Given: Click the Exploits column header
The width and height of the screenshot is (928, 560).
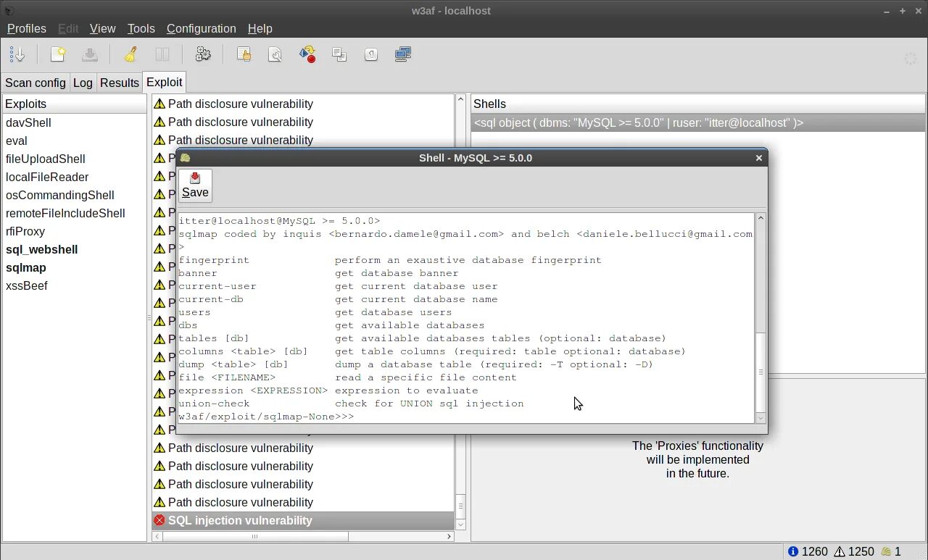Looking at the screenshot, I should 75,104.
